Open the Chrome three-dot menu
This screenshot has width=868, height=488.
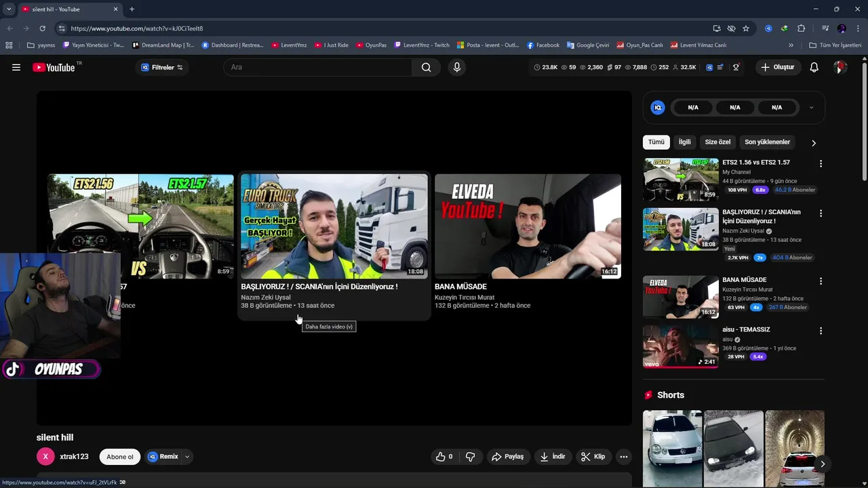click(857, 28)
